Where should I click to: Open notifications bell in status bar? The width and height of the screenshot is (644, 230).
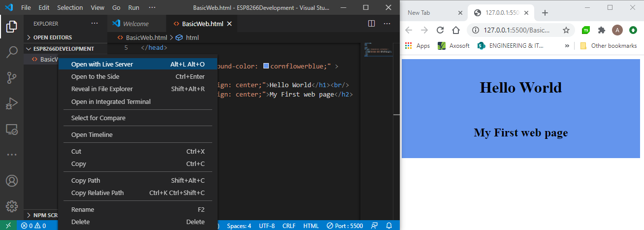pos(389,226)
